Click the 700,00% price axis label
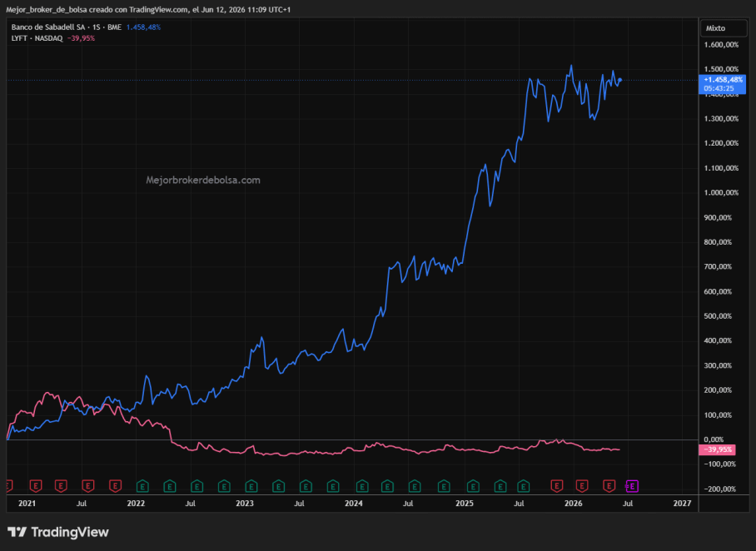The image size is (756, 551). click(x=718, y=266)
